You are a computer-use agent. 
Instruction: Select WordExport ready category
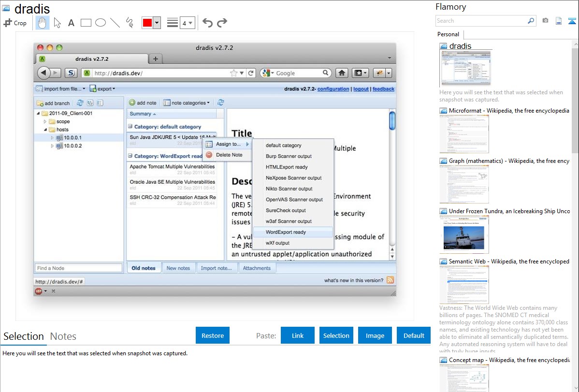293,232
